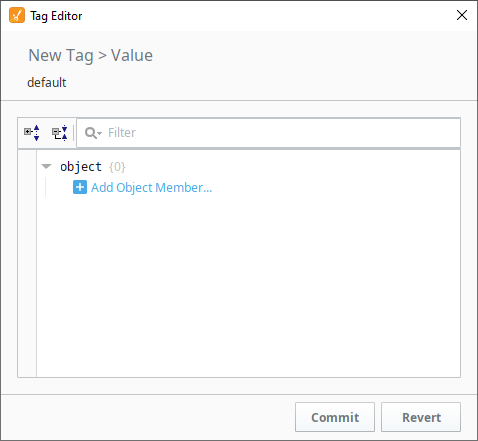Screen dimensions: 478x441
Task: Open the search options dropdown arrow
Action: pyautogui.click(x=99, y=133)
